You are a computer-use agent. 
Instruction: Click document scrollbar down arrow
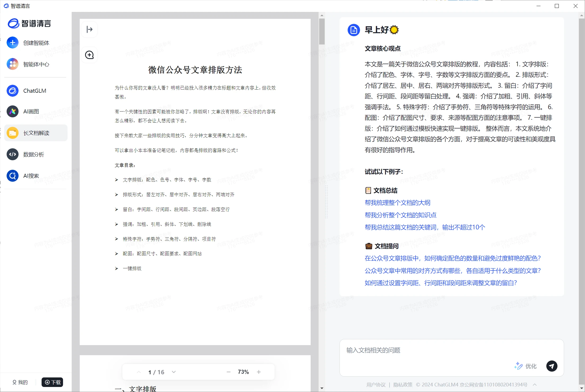322,389
